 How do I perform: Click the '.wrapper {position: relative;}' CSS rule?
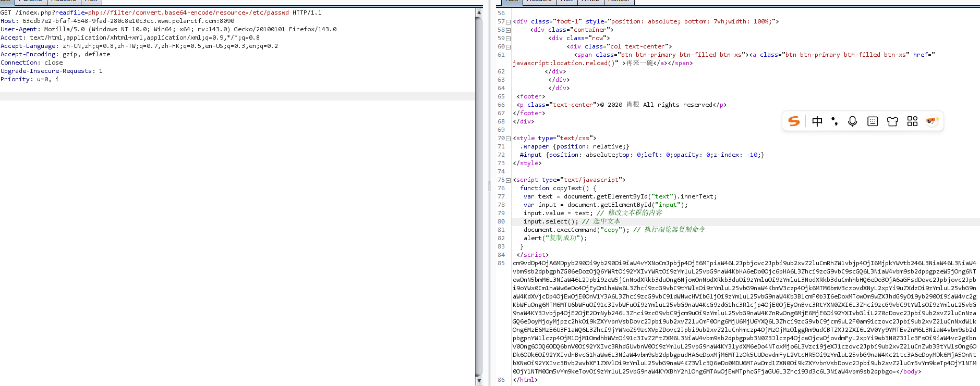[x=575, y=146]
